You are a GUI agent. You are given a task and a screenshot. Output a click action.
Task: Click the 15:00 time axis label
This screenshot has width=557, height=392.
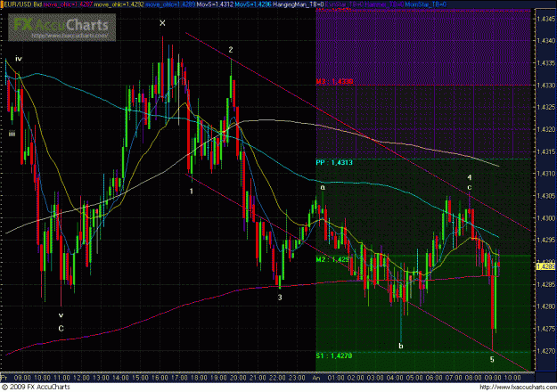[x=140, y=378]
